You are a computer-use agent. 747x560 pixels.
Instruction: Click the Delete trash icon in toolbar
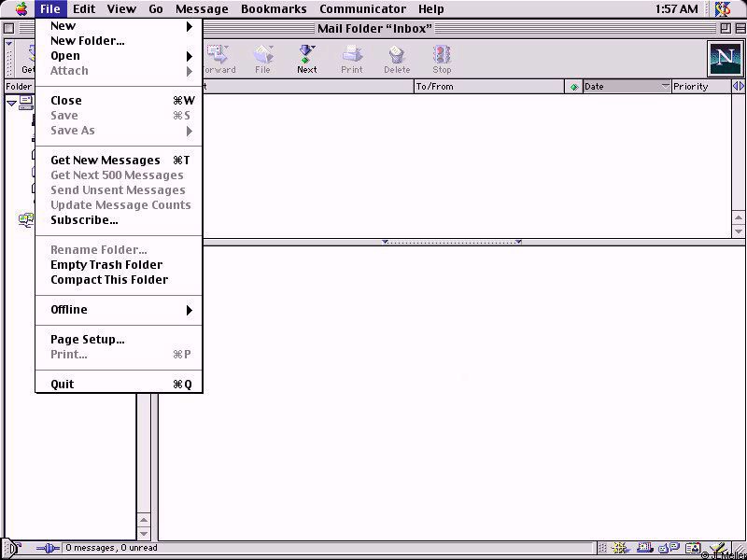coord(396,59)
